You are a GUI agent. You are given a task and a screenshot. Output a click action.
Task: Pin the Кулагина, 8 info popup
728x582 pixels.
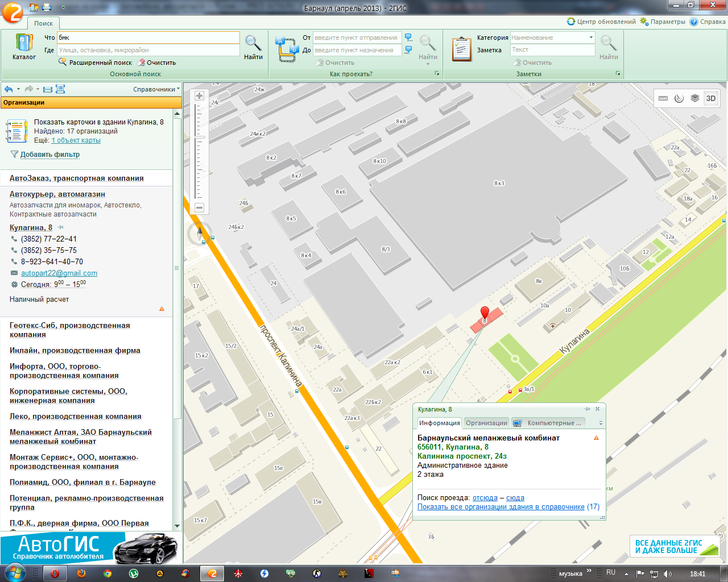coord(587,409)
